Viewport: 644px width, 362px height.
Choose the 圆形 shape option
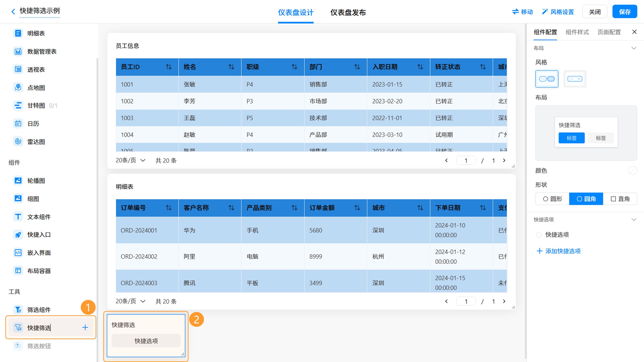pos(552,199)
